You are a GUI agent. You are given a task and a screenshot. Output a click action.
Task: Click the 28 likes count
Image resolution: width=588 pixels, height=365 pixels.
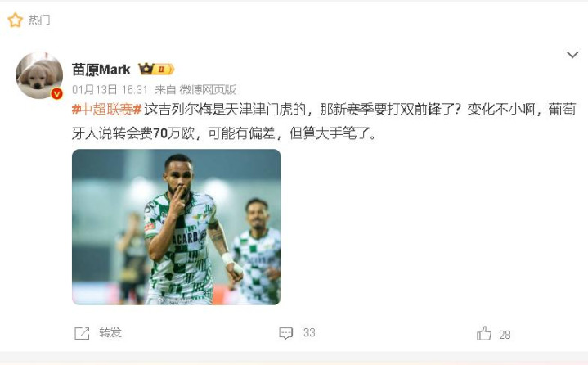click(505, 335)
